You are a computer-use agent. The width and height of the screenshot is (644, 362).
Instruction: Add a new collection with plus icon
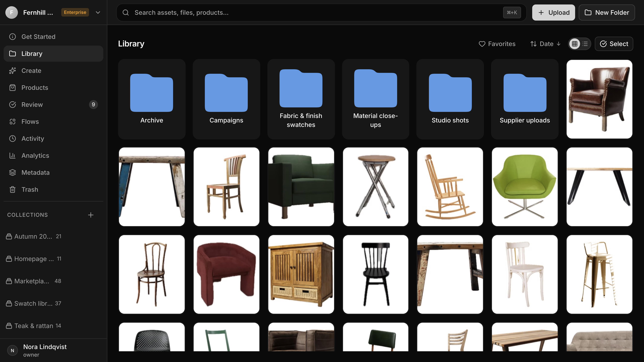tap(91, 215)
